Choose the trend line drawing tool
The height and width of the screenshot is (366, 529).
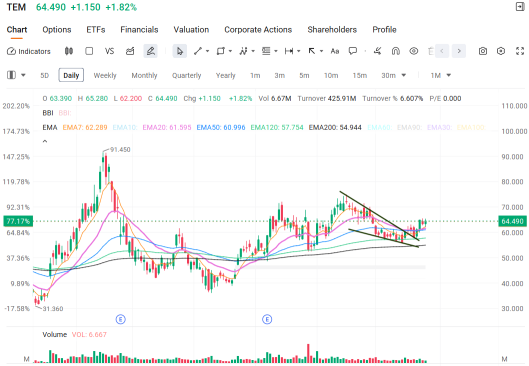point(198,51)
